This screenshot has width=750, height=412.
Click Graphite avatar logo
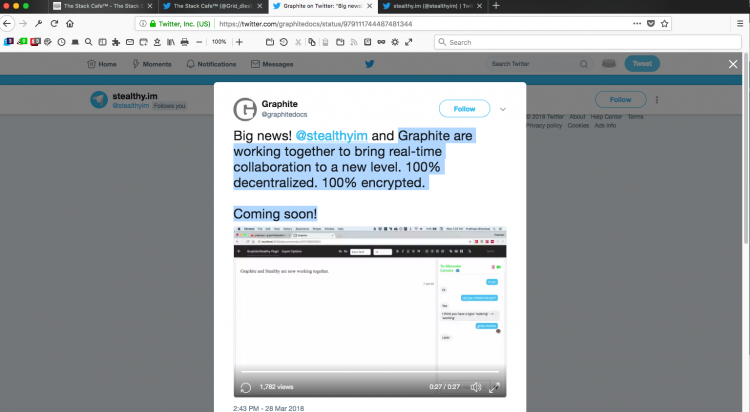(245, 109)
